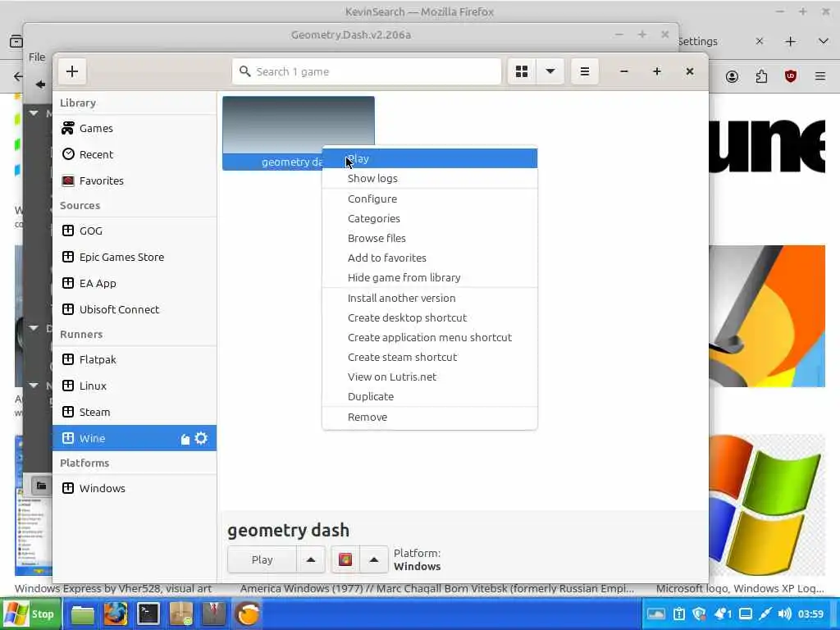Select the Flatpak runner
The height and width of the screenshot is (630, 840).
tap(135, 359)
